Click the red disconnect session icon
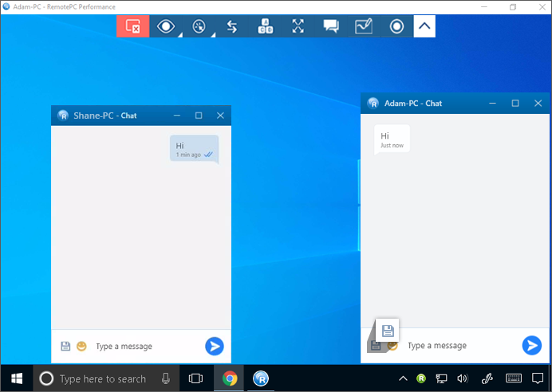Viewport: 552px width, 392px height. click(133, 26)
